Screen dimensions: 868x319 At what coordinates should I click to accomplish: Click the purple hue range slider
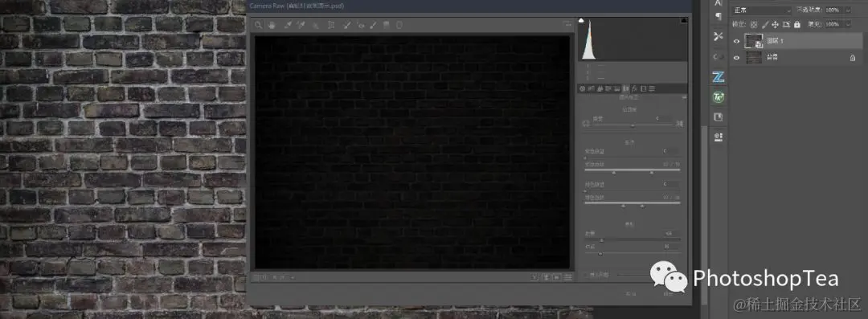click(x=633, y=171)
